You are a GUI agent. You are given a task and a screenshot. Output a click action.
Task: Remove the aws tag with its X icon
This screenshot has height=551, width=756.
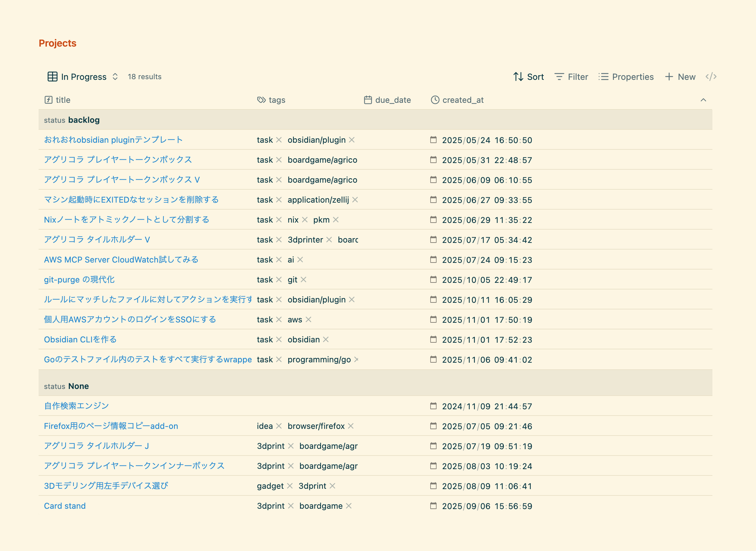pyautogui.click(x=308, y=319)
